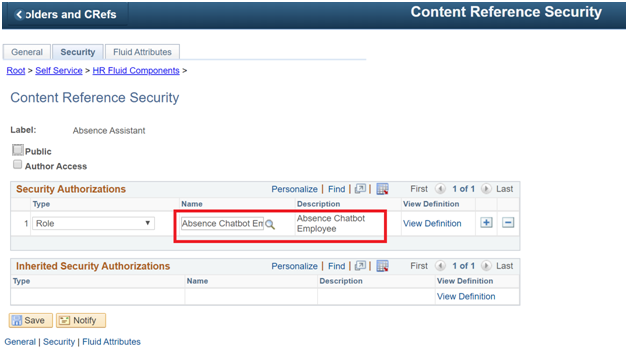Open Inherited Security Authorizations in a new window
The height and width of the screenshot is (360, 628).
[x=360, y=265]
